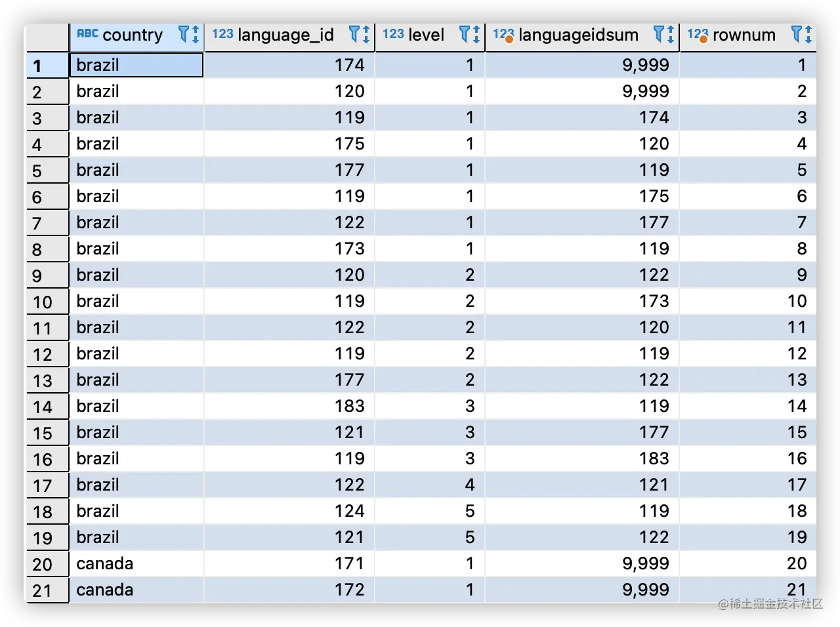Click languageidsum 175 in row 6
Image resolution: width=840 pixels, height=627 pixels.
[x=582, y=196]
